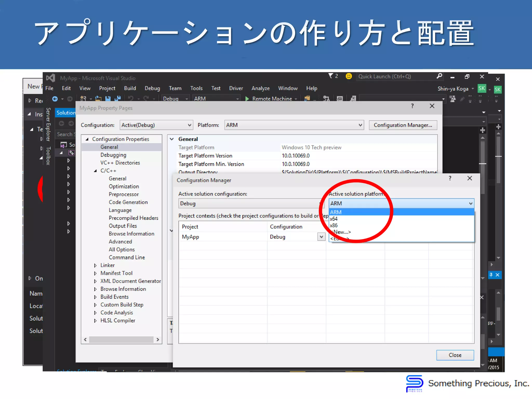Click the New Project toolbar icon

coord(83,99)
